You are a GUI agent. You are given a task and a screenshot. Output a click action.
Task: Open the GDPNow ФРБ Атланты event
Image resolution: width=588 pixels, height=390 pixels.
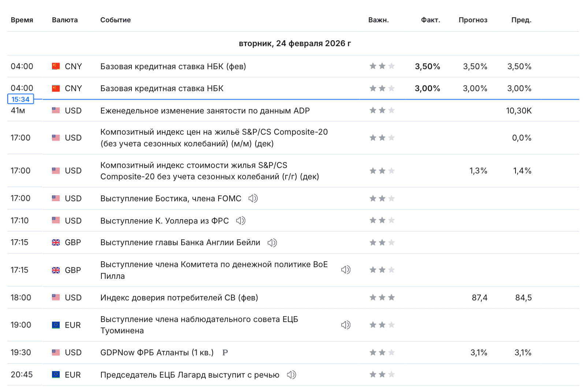tap(157, 353)
